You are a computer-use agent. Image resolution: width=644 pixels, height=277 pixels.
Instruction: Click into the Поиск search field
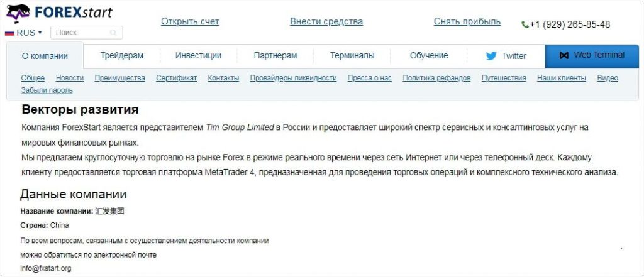click(x=87, y=33)
